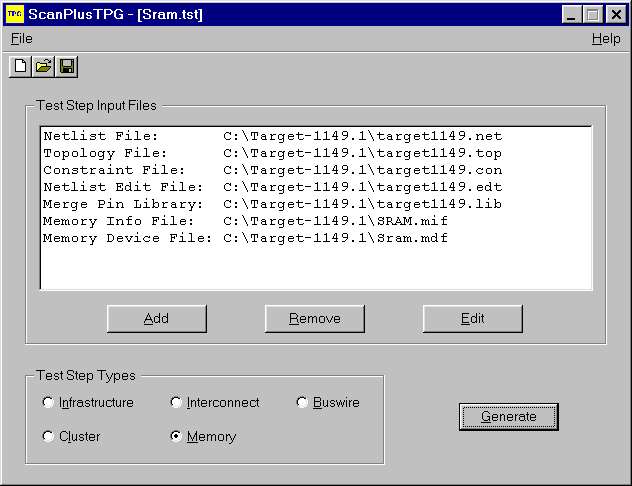This screenshot has width=632, height=486.
Task: Click the Add button
Action: (x=157, y=319)
